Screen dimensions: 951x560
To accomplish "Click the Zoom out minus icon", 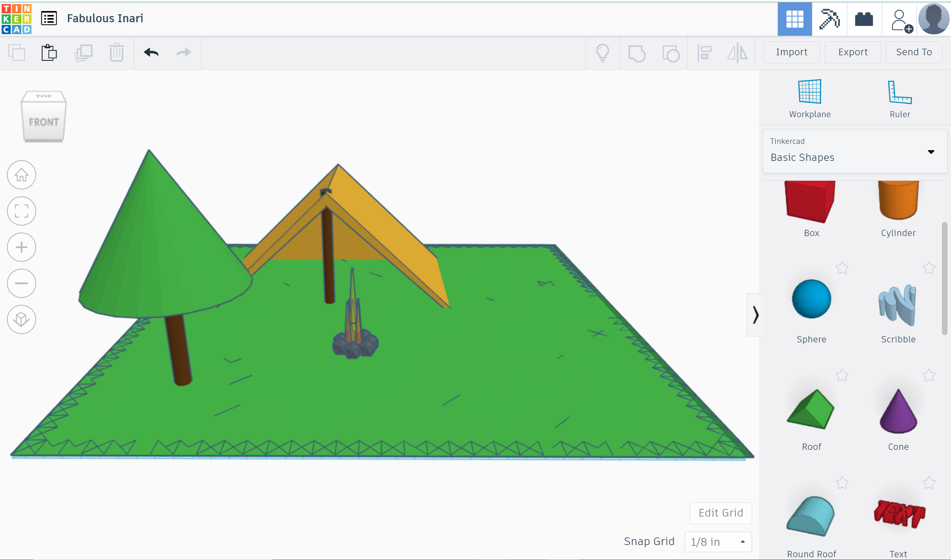I will (x=22, y=283).
